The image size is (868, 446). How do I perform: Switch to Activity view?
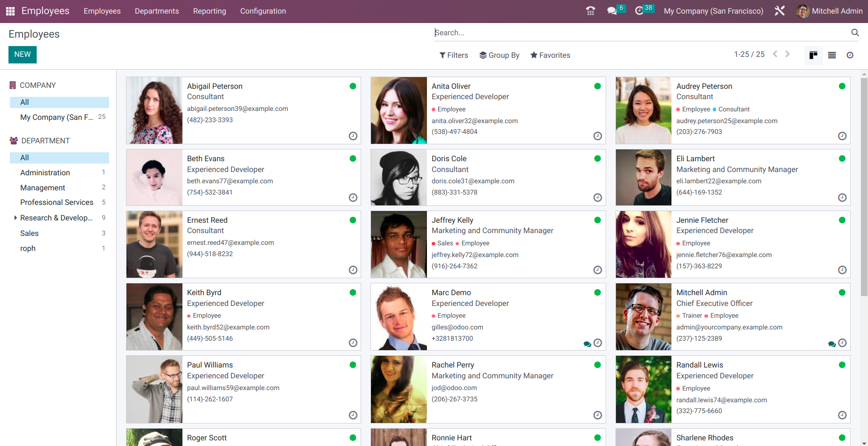850,55
